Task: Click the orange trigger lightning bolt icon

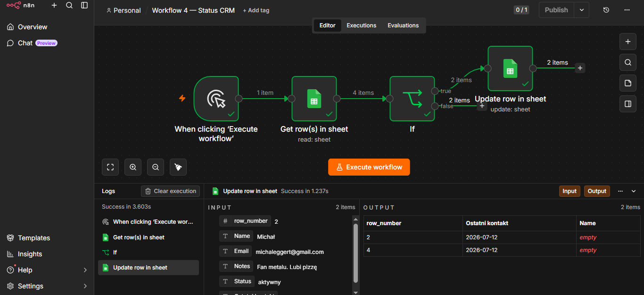Action: tap(182, 99)
